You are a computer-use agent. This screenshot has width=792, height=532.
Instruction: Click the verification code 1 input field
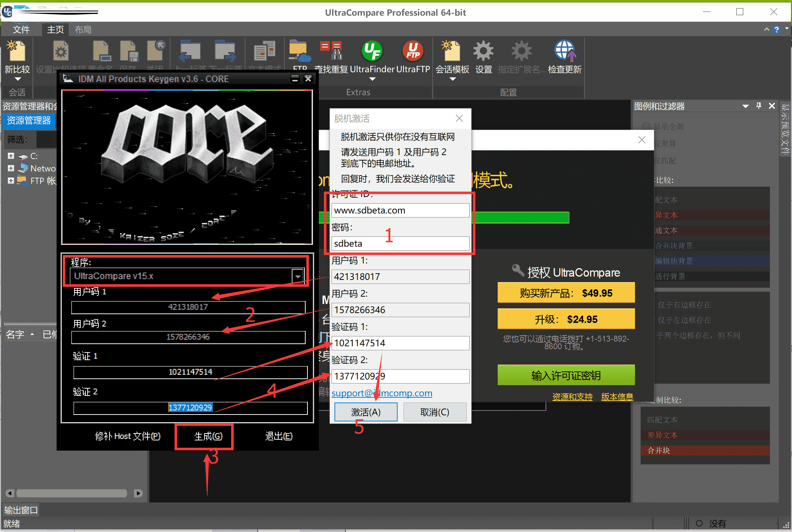[400, 343]
